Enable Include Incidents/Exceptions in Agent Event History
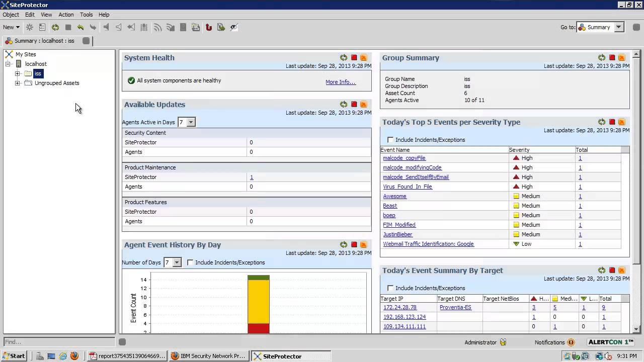 [190, 262]
